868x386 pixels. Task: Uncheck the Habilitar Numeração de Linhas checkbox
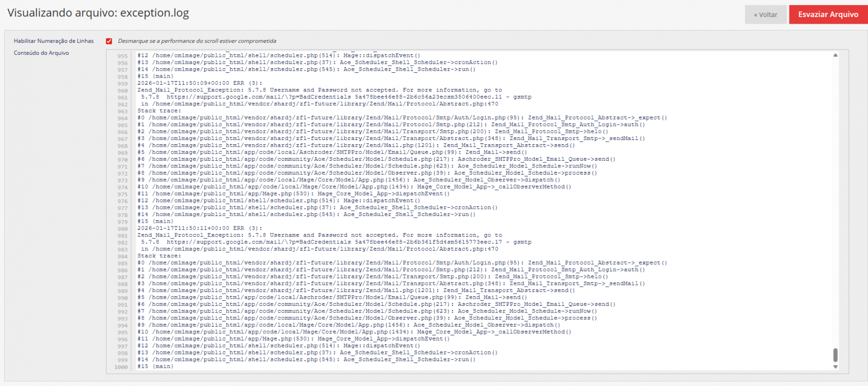point(109,41)
